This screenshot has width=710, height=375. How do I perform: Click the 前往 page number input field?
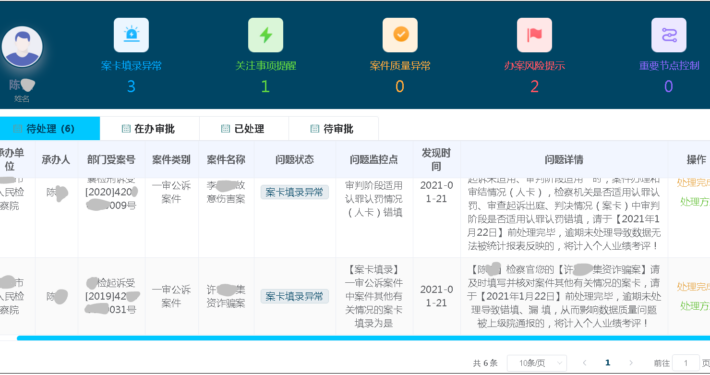point(686,363)
